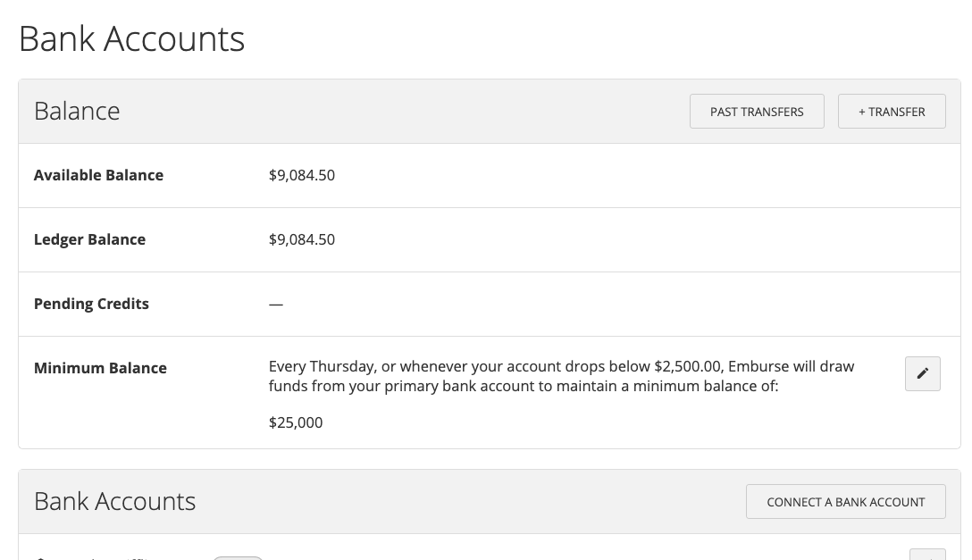This screenshot has width=972, height=560.
Task: Click the Bank Accounts page title
Action: 131,38
